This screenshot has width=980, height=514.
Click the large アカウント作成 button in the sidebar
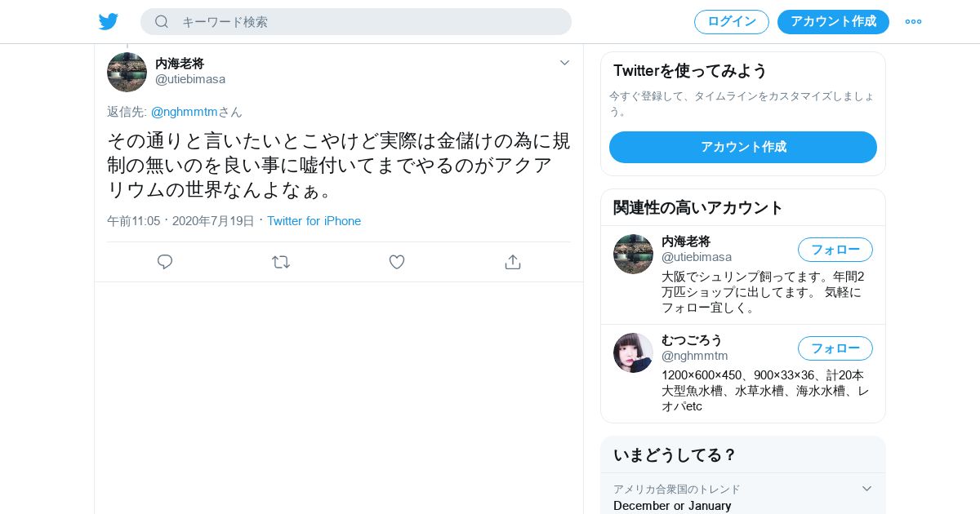743,147
